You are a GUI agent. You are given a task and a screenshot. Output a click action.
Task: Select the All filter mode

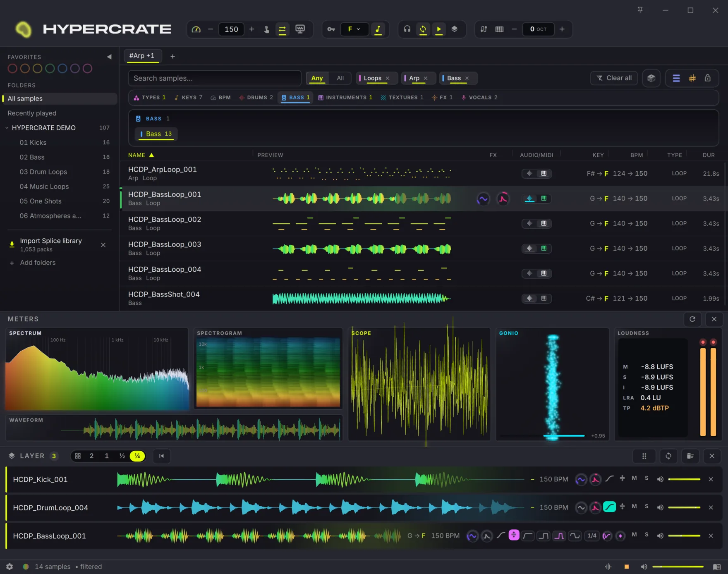[340, 78]
